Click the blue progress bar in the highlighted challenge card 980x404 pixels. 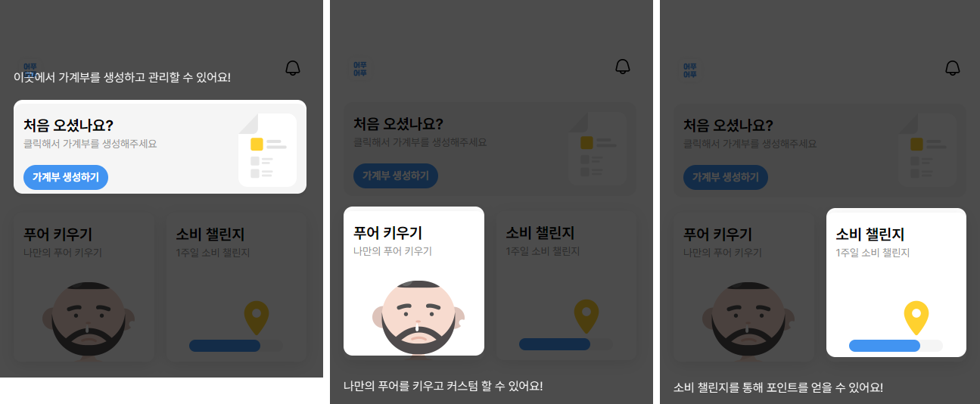885,346
